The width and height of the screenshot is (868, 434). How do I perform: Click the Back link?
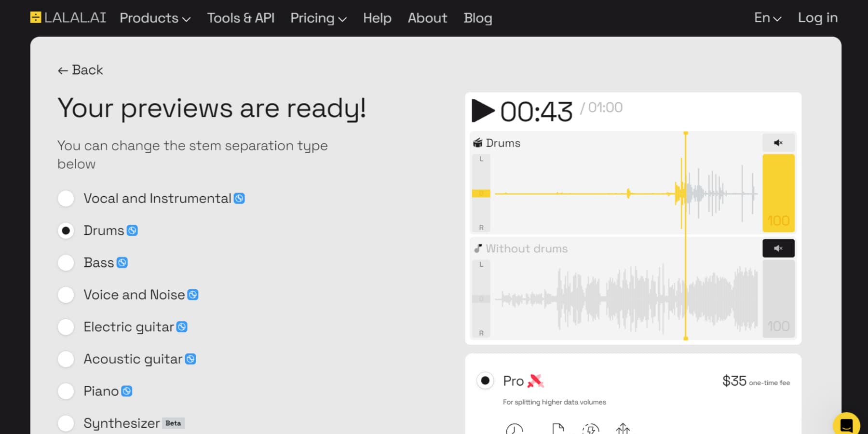80,70
